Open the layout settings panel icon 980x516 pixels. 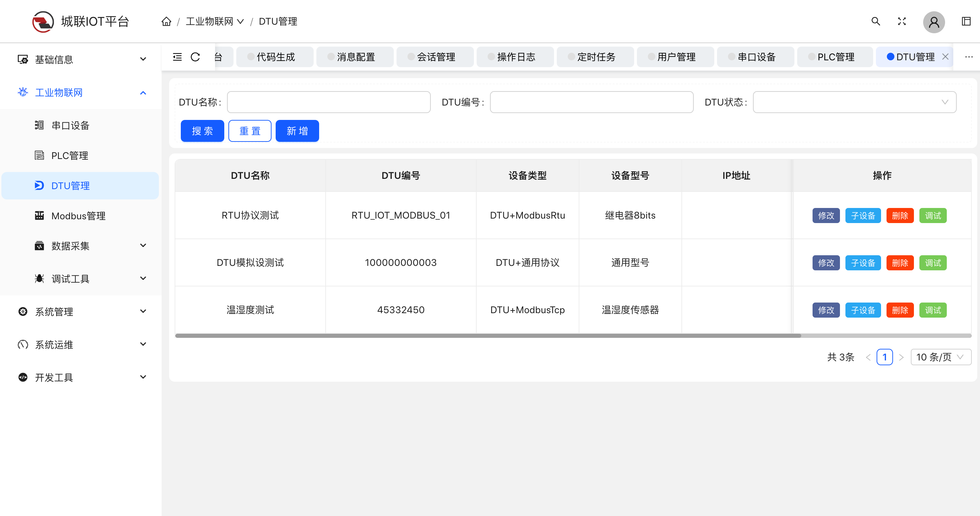point(966,21)
